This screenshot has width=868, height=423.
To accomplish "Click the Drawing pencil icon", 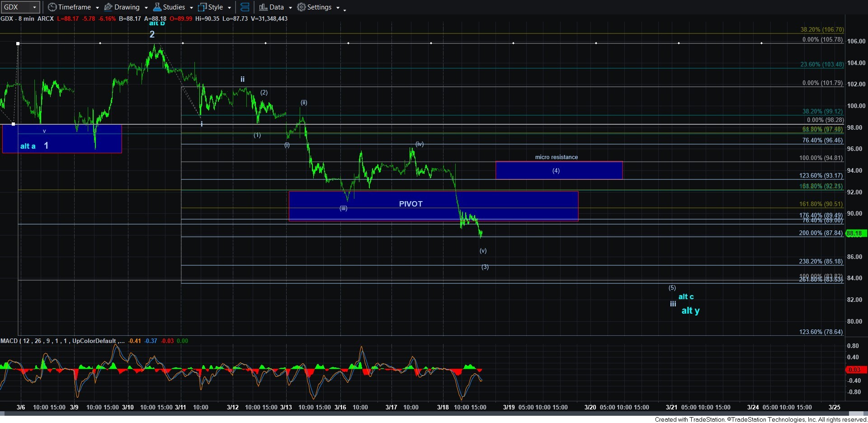I will click(x=108, y=7).
